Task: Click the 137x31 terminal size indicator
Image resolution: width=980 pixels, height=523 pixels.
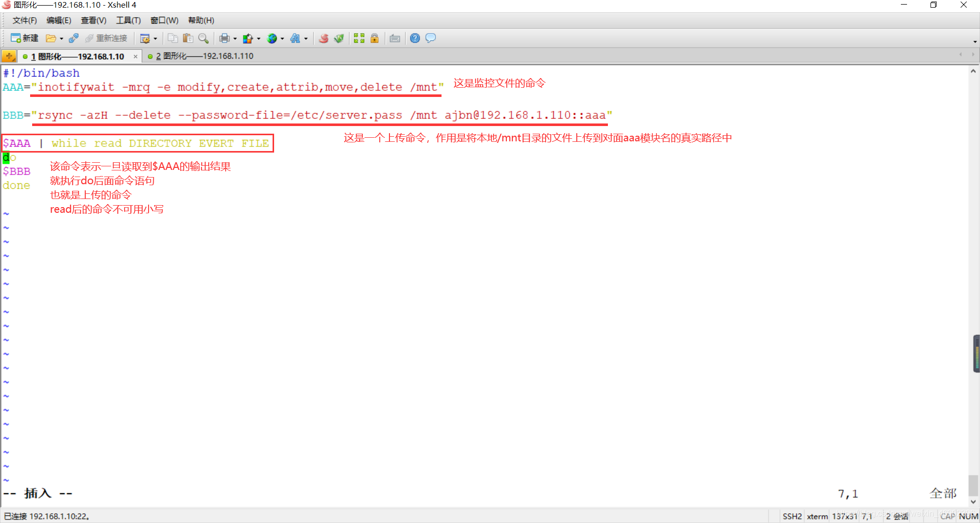Action: pyautogui.click(x=845, y=516)
